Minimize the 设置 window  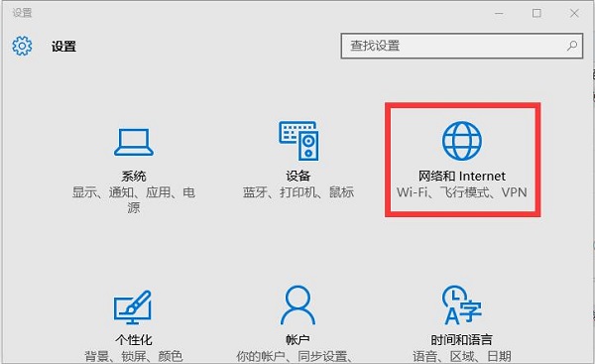499,13
